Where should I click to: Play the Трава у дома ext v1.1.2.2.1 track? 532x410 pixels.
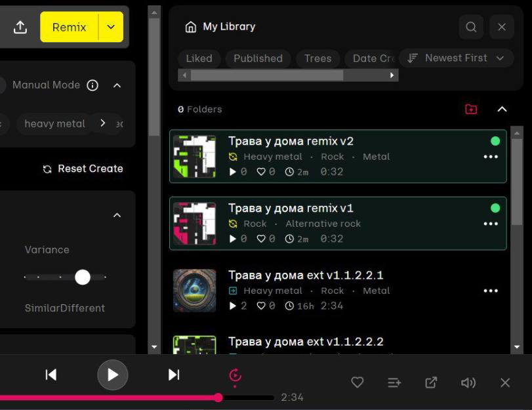tap(232, 306)
